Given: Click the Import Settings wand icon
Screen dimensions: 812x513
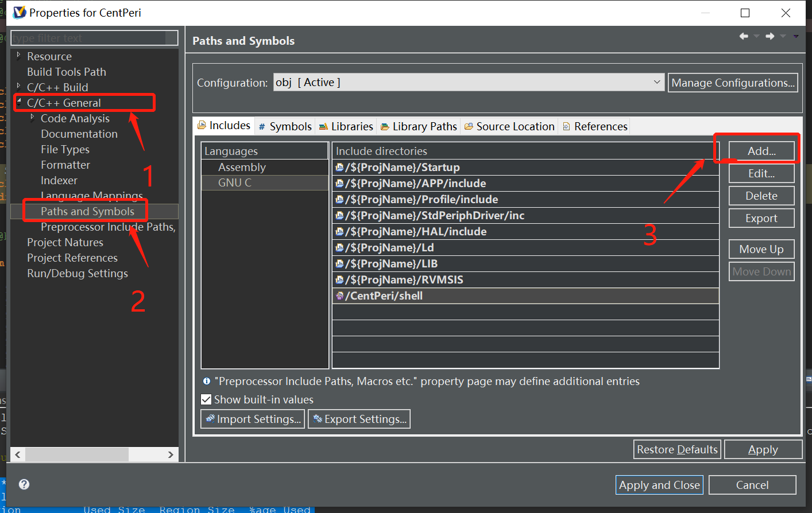Looking at the screenshot, I should pyautogui.click(x=208, y=419).
